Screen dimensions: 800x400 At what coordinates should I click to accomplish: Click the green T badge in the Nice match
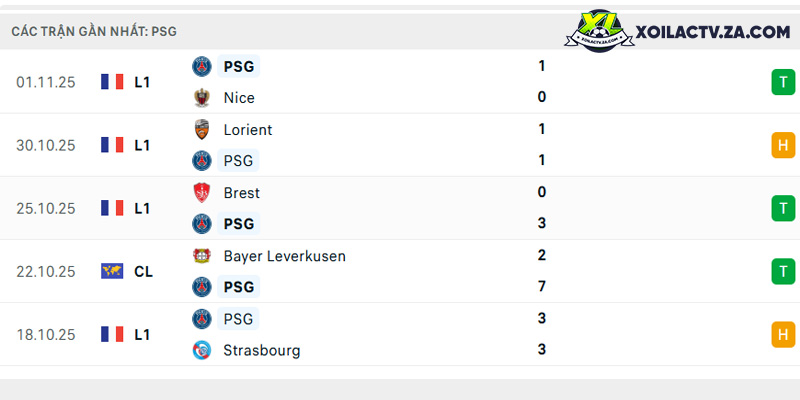point(783,82)
